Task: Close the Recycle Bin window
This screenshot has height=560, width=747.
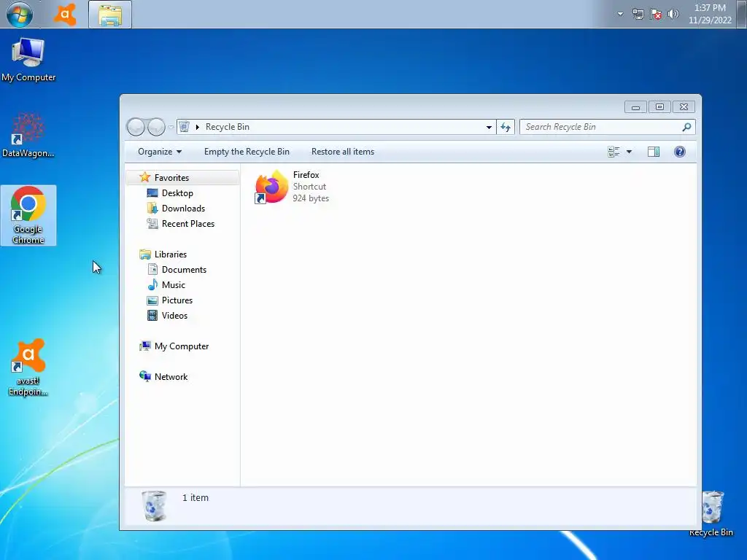Action: coord(684,107)
